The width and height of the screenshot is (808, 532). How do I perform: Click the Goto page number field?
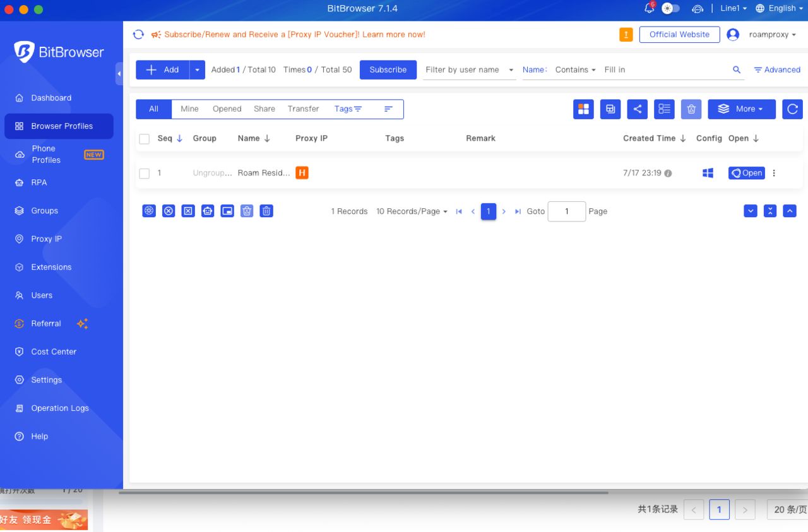(567, 211)
